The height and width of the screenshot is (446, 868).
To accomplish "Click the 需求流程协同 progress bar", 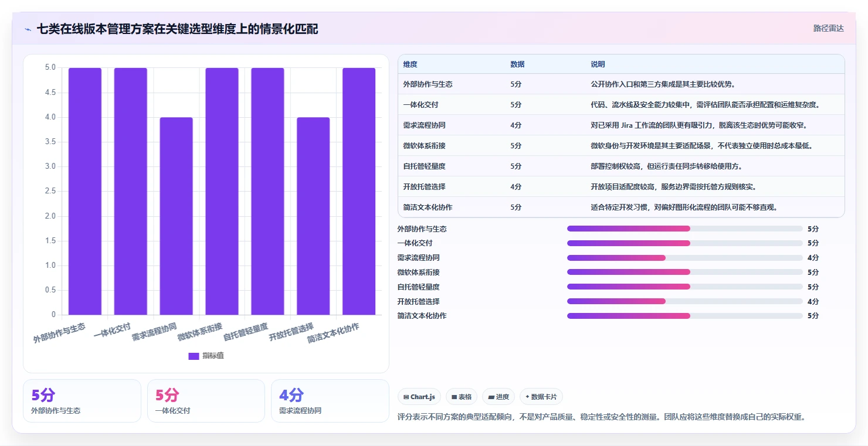I will 684,258.
